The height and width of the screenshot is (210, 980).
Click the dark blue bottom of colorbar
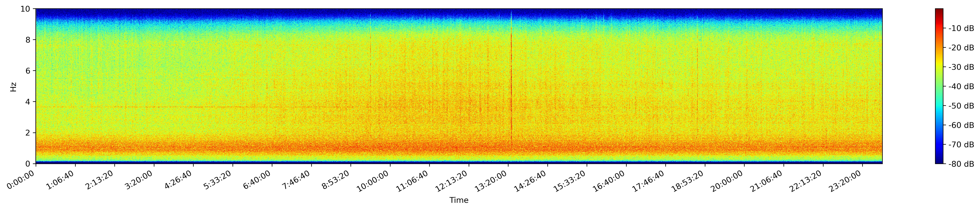(939, 161)
